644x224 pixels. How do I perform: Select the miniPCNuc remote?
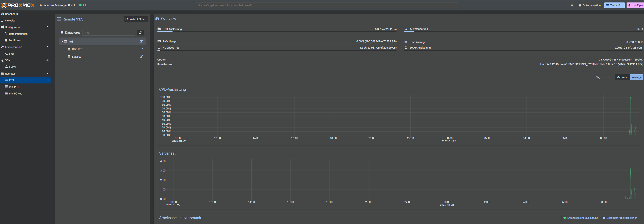[16, 94]
